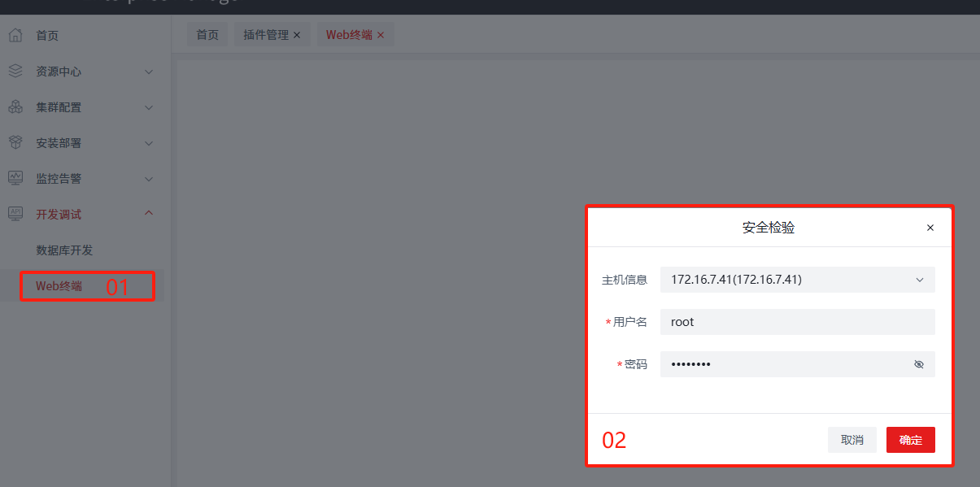Screen dimensions: 980x487
Task: Open the 主机信息 host dropdown
Action: [798, 280]
